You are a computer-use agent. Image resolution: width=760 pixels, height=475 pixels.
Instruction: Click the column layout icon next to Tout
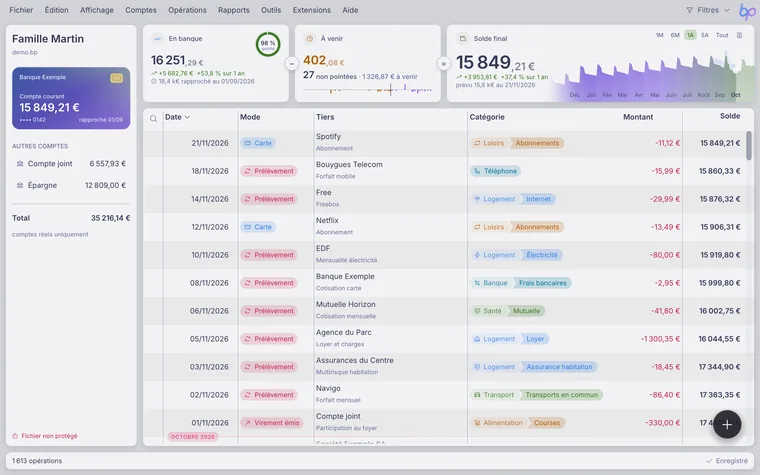(739, 35)
